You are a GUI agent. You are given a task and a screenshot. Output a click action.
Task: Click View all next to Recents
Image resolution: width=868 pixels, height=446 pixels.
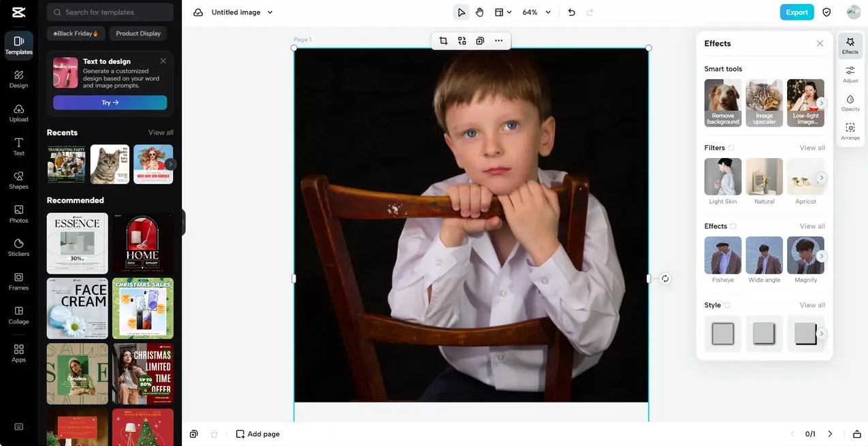pyautogui.click(x=161, y=133)
